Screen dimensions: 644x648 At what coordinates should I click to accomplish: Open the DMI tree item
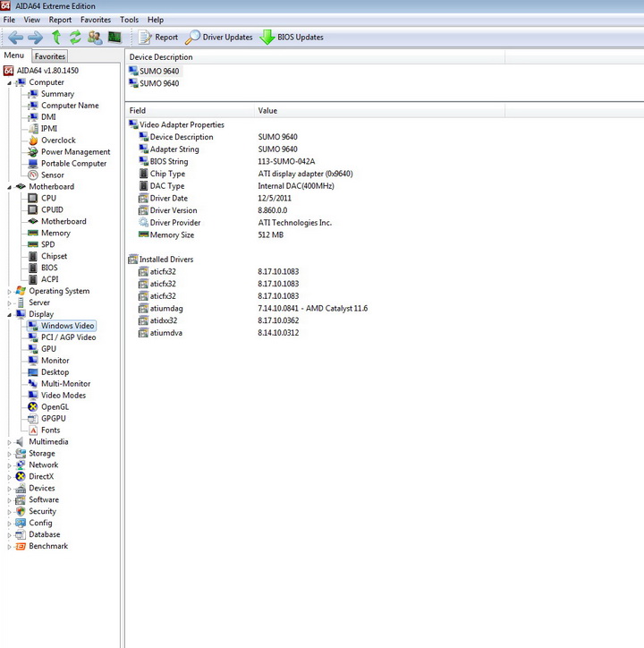[x=48, y=117]
